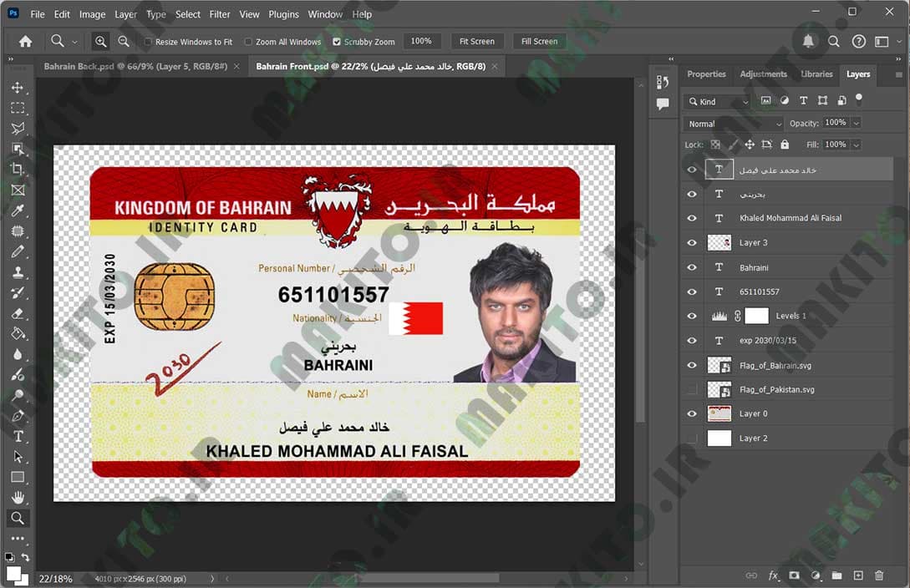This screenshot has height=588, width=910.
Task: Select the Crop tool
Action: (18, 170)
